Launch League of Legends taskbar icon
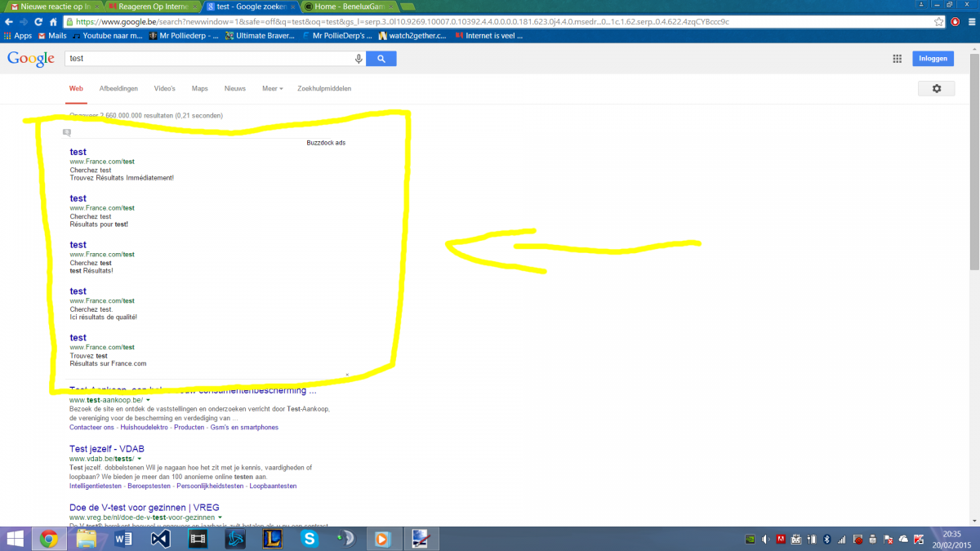This screenshot has height=551, width=980. click(x=272, y=538)
